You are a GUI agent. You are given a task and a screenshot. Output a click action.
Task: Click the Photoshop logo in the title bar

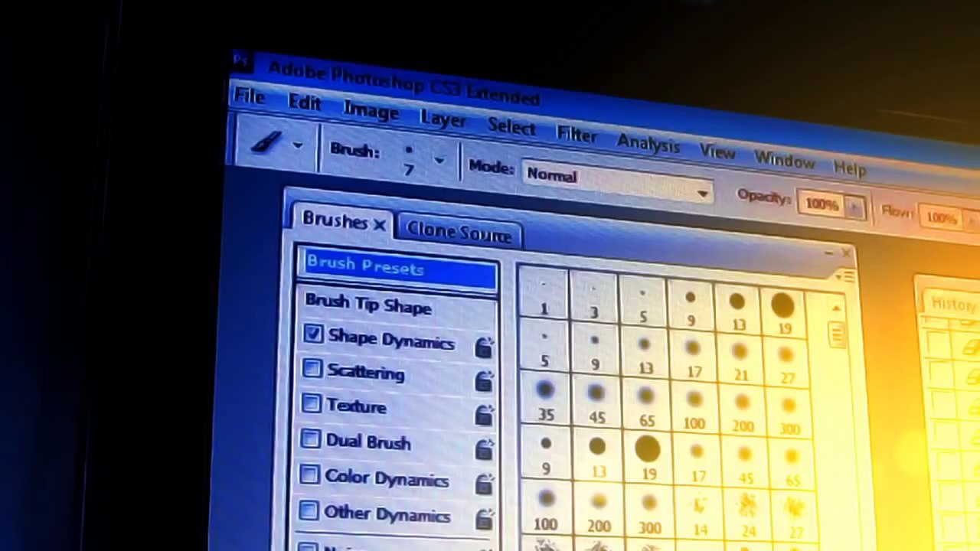click(x=240, y=60)
